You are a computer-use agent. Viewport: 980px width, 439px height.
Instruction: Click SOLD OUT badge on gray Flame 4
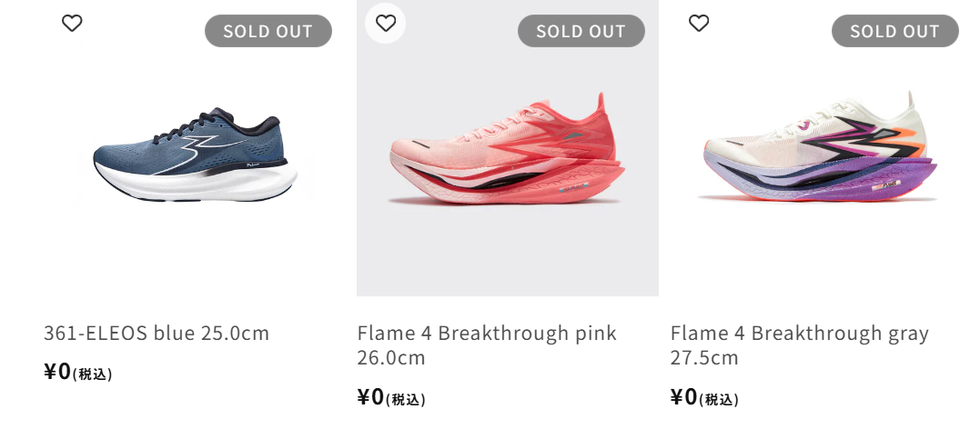click(895, 31)
